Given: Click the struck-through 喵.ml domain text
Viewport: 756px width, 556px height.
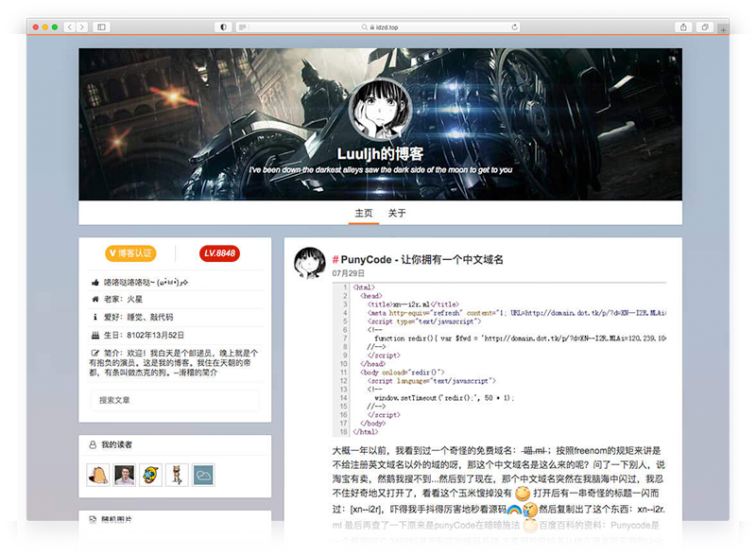Looking at the screenshot, I should pos(534,450).
